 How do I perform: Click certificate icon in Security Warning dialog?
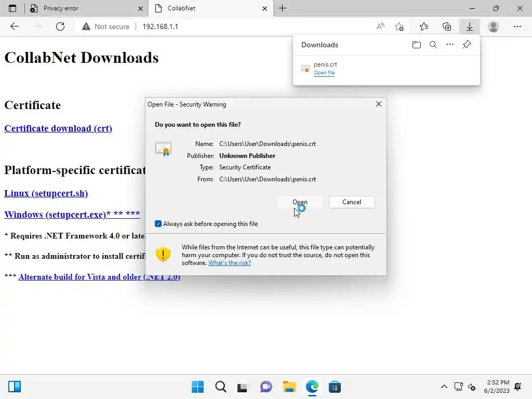[x=163, y=149]
